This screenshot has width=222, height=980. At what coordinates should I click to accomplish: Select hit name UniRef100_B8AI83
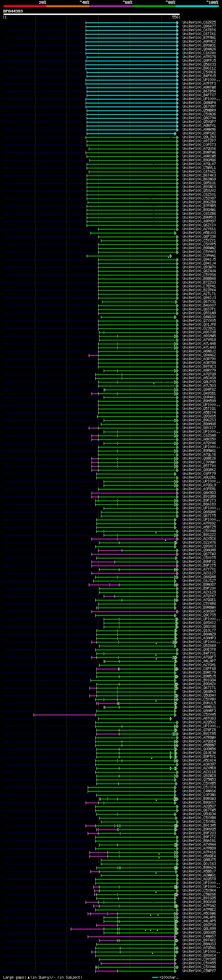pyautogui.click(x=199, y=504)
